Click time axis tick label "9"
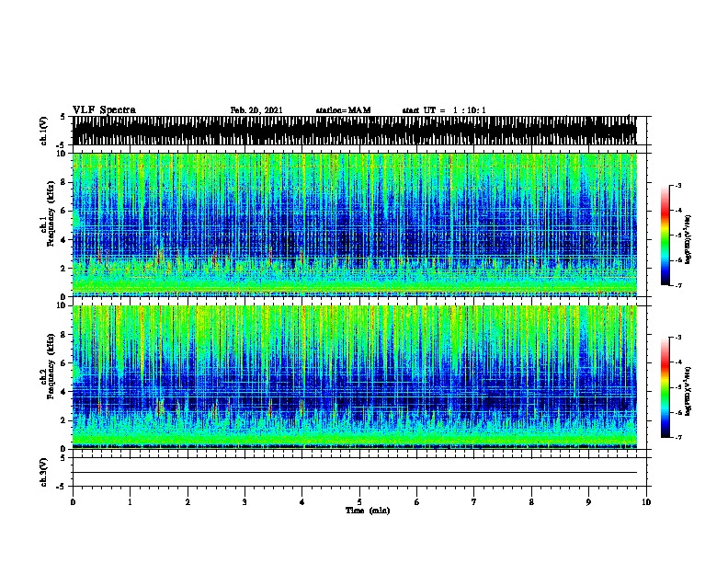Screen dimensions: 728x563 point(588,502)
